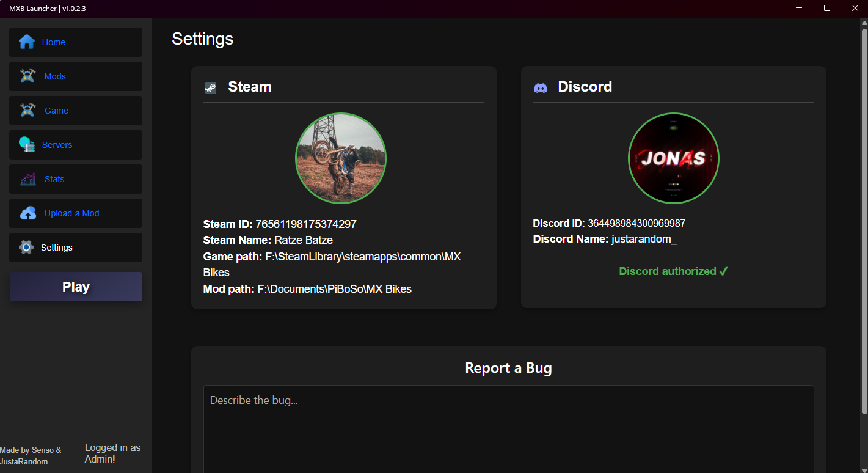
Task: Click the Describe the bug text field
Action: tap(508, 428)
